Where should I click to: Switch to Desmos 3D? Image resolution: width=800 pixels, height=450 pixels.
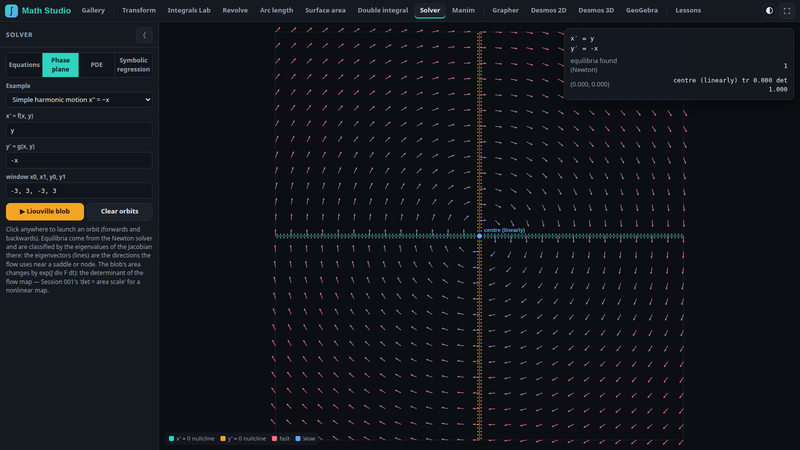point(596,10)
